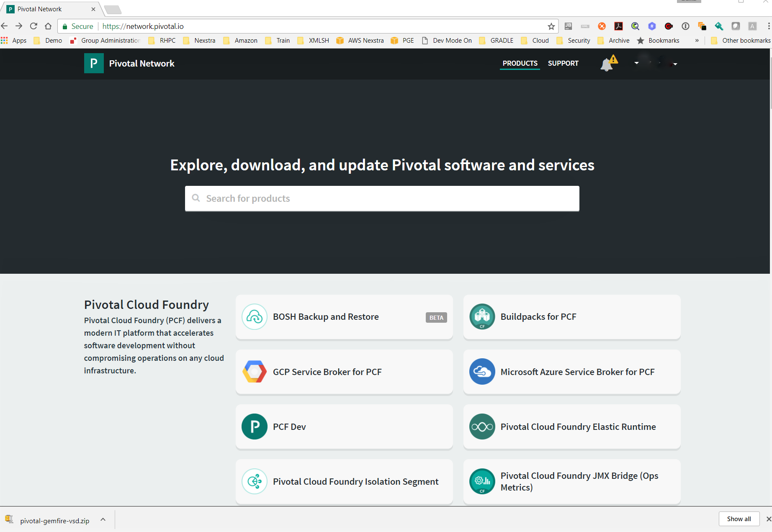Open the Security bookmark folder
Screen dimensions: 772x532
click(573, 41)
